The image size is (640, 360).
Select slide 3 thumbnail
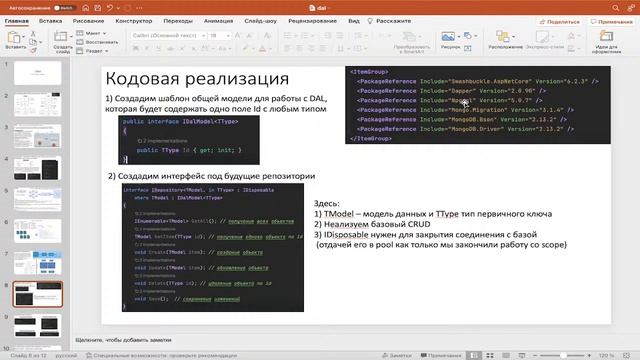pos(38,136)
